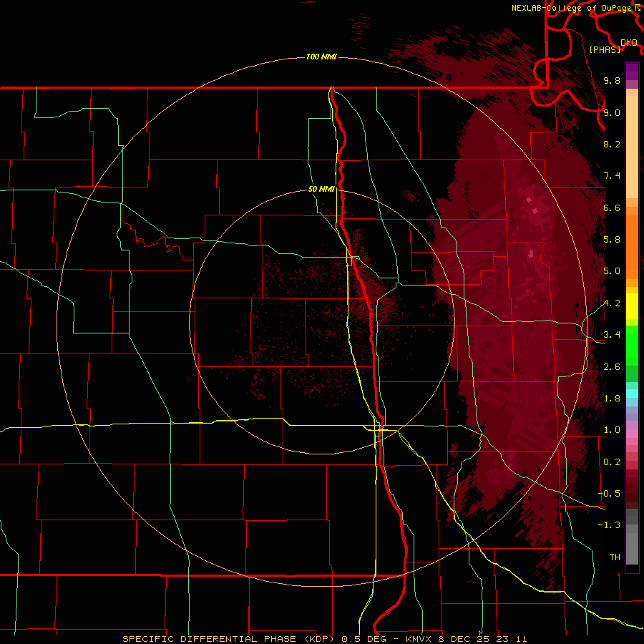Click the "TH" threshold label on legend

point(615,557)
